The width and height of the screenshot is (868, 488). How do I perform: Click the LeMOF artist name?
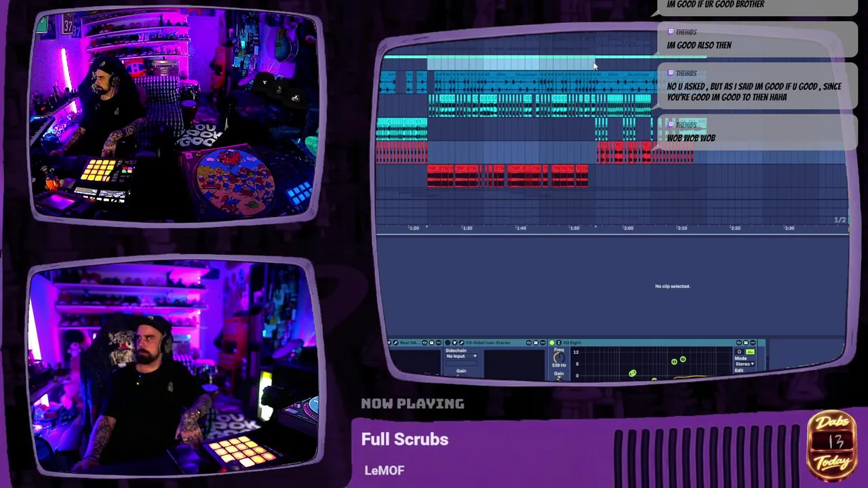pos(384,470)
